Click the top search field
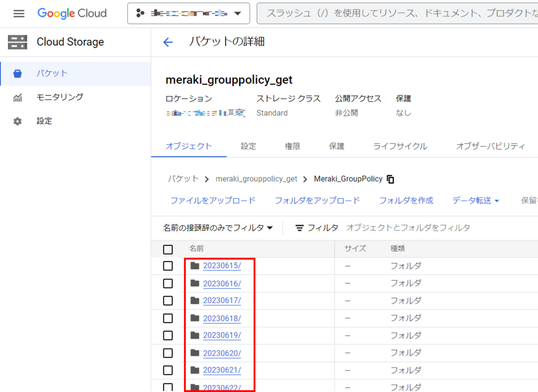The image size is (538, 392). pyautogui.click(x=397, y=13)
